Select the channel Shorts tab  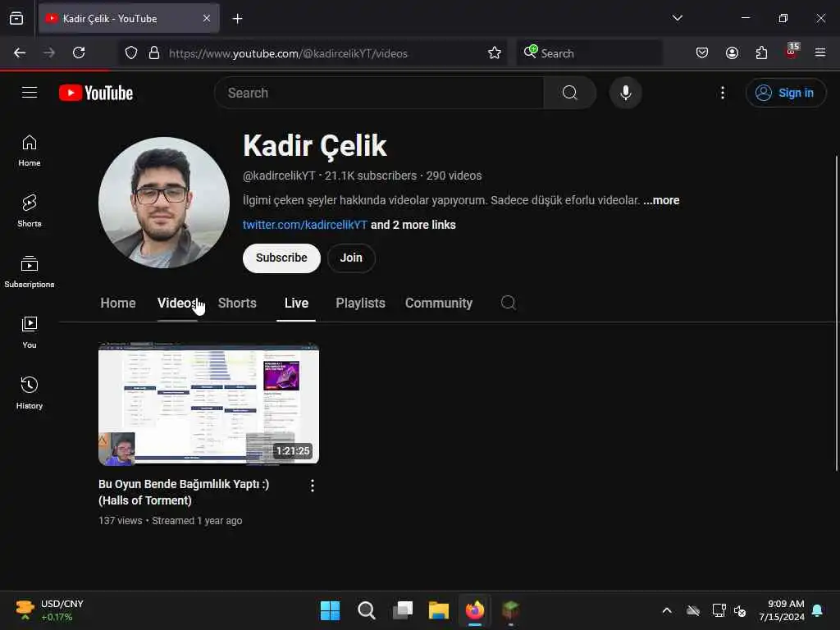tap(237, 303)
